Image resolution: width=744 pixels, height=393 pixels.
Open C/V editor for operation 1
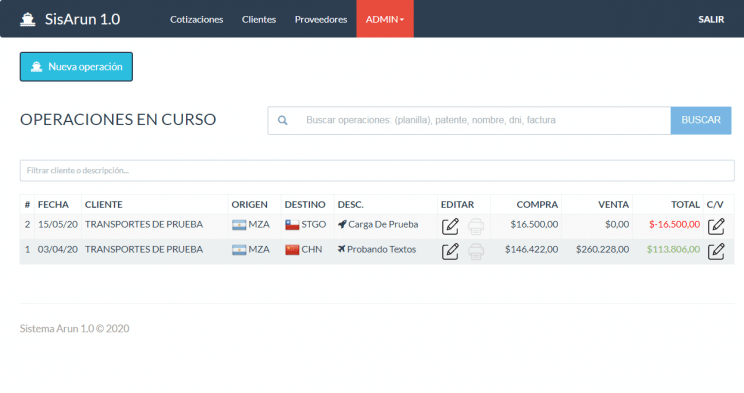coord(716,251)
